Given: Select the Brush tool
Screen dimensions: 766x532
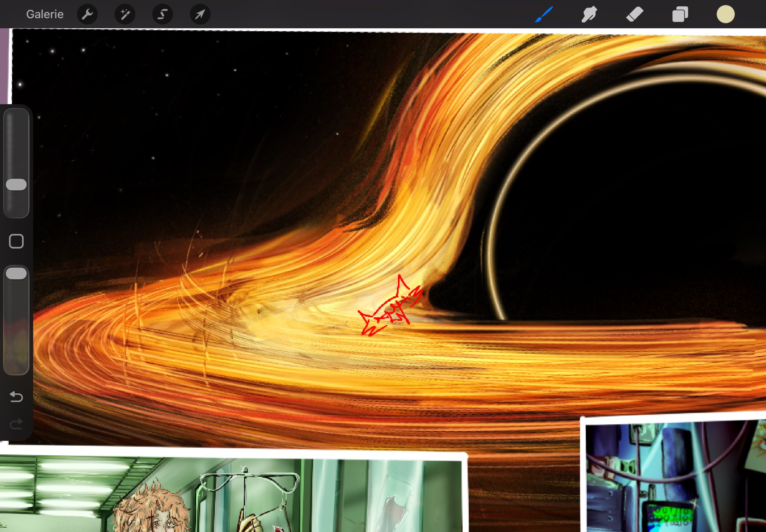Looking at the screenshot, I should tap(544, 14).
